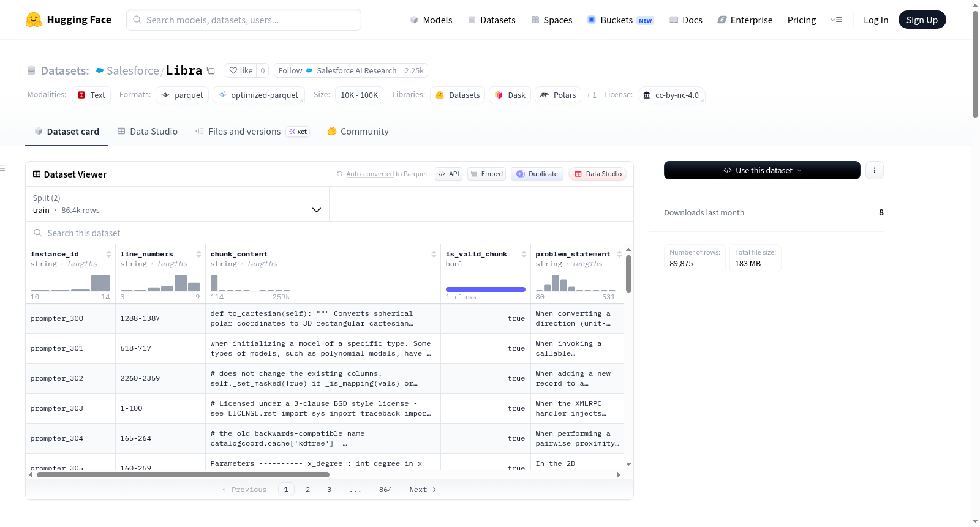Switch to Dataset card tab
Screen dimensions: 980x527
(x=67, y=131)
